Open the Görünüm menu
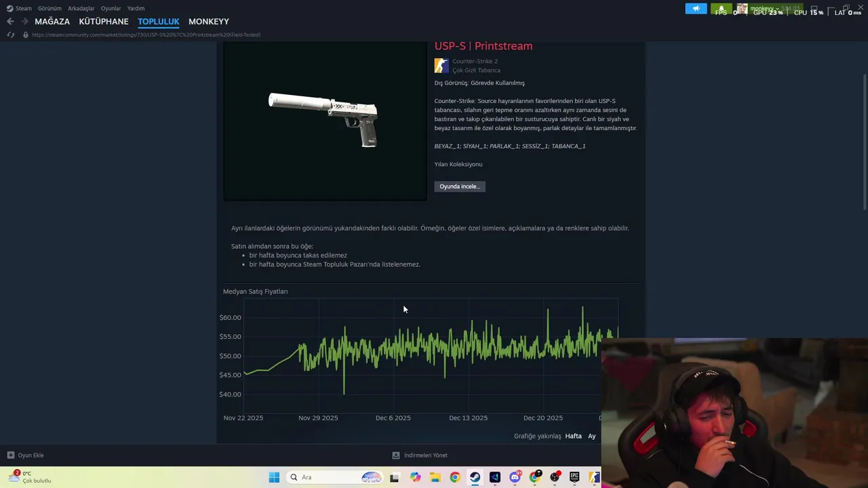Image resolution: width=868 pixels, height=488 pixels. [50, 8]
